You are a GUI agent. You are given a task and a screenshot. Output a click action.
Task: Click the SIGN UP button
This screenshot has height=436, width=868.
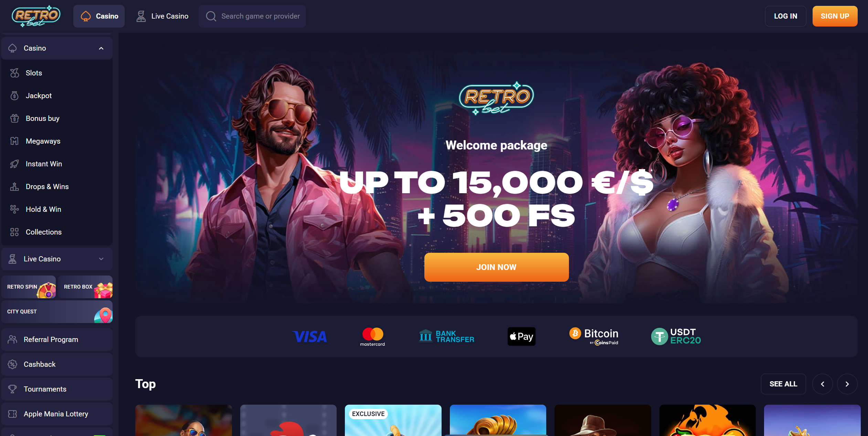(835, 16)
